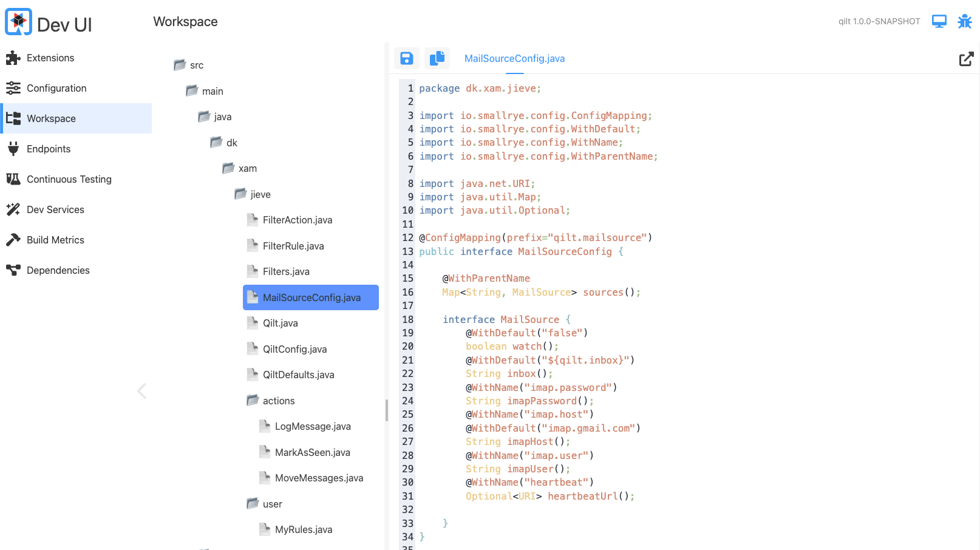Open Extensions from the sidebar
This screenshot has width=980, height=550.
[x=50, y=58]
